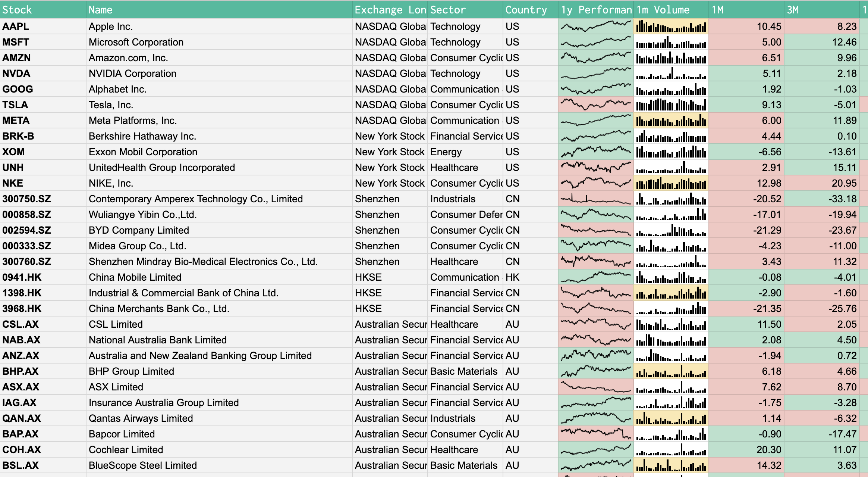The image size is (868, 477).
Task: Click BlueScope Steel Limited name cell
Action: pyautogui.click(x=219, y=465)
